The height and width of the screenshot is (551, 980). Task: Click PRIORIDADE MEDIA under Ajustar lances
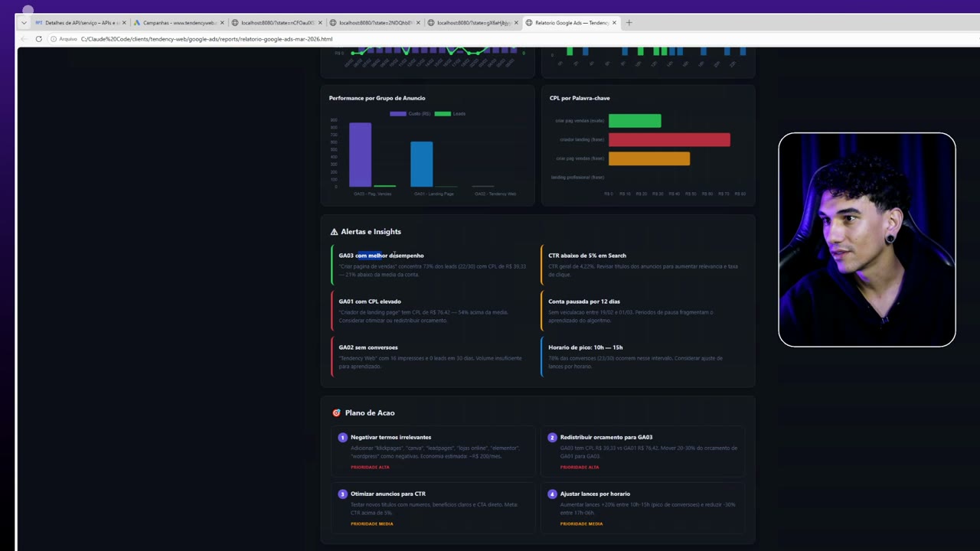pos(582,524)
